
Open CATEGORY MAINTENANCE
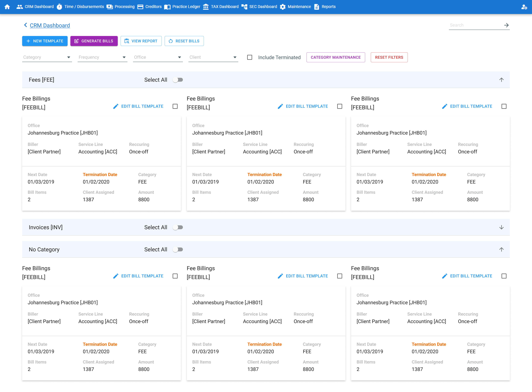336,57
